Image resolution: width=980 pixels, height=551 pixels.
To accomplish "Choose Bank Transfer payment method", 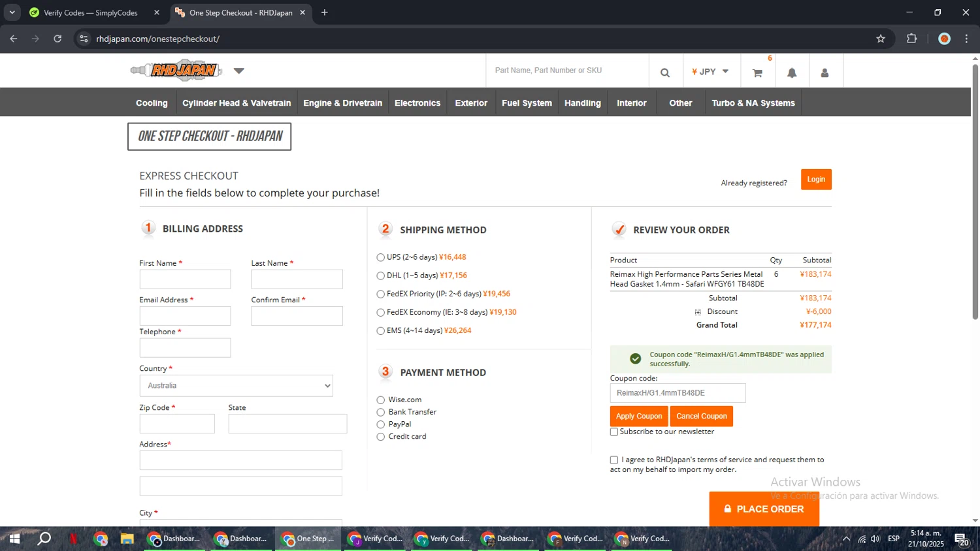I will pos(380,412).
